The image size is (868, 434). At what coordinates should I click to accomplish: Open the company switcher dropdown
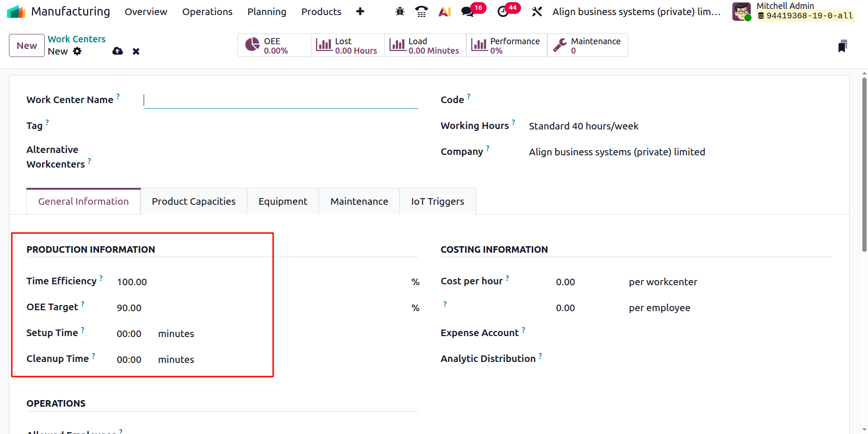[x=636, y=11]
